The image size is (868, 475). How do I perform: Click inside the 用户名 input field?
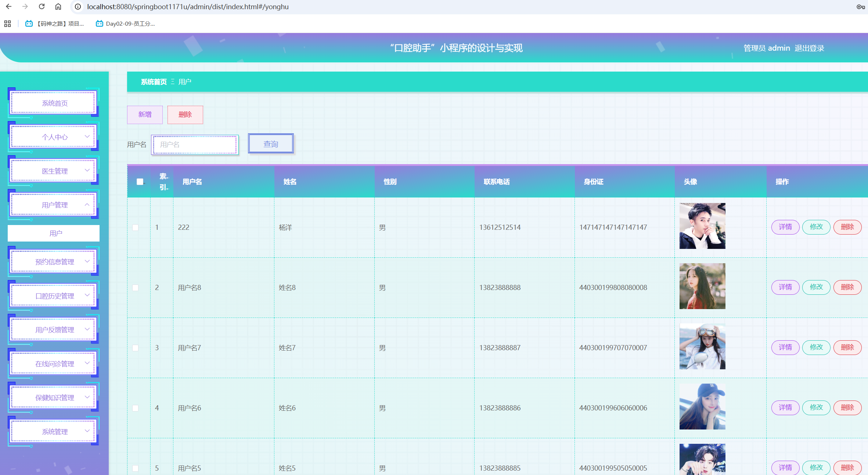[195, 144]
